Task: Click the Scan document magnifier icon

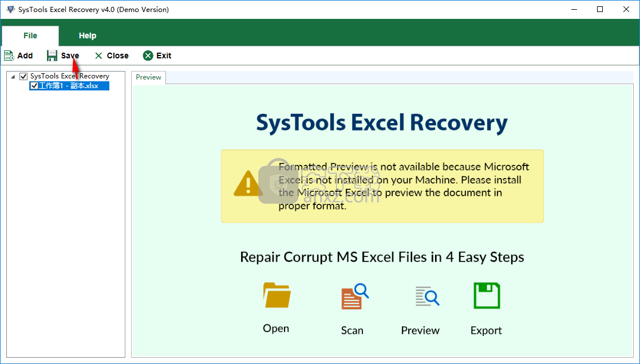Action: tap(355, 296)
